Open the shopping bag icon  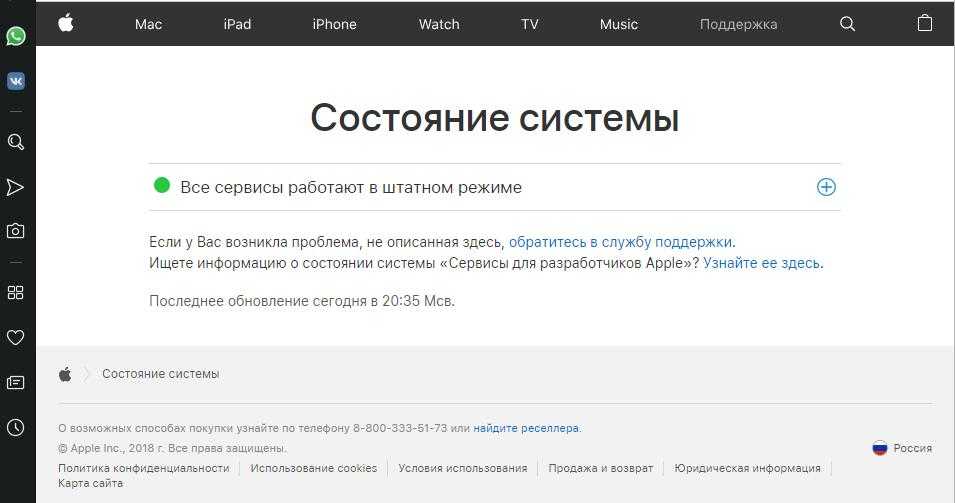coord(925,24)
